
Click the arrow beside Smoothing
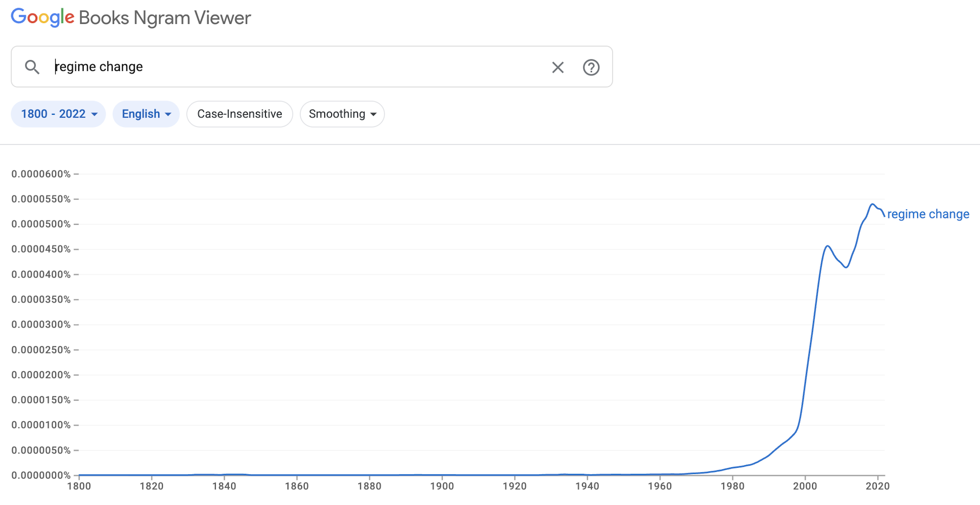[374, 114]
